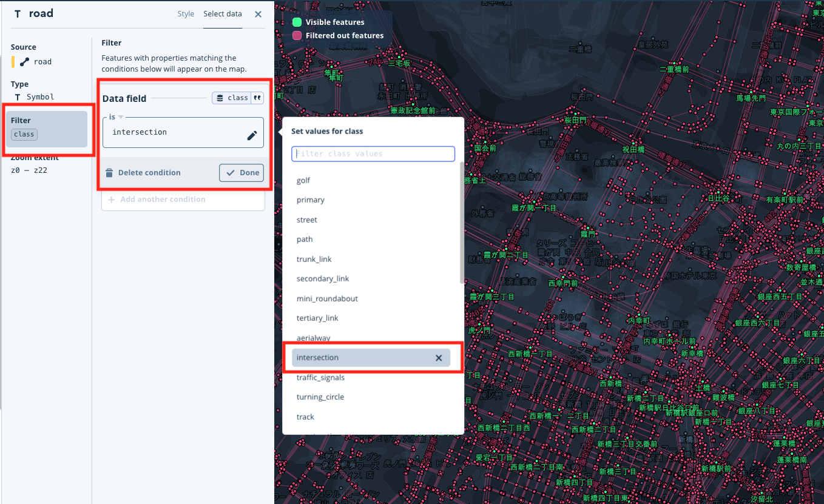Click the T symbol icon beside road title
The height and width of the screenshot is (504, 824).
[17, 14]
